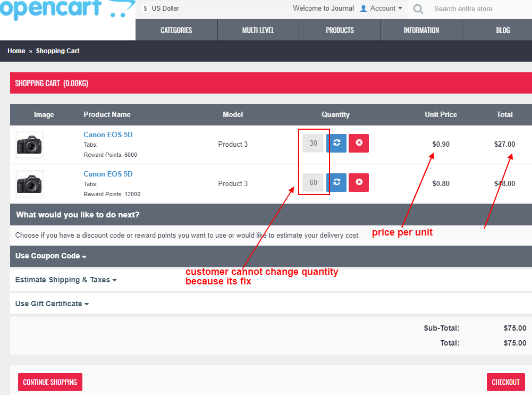Click the second camera product thumbnail
Viewport: 532px width, 395px height.
29,182
